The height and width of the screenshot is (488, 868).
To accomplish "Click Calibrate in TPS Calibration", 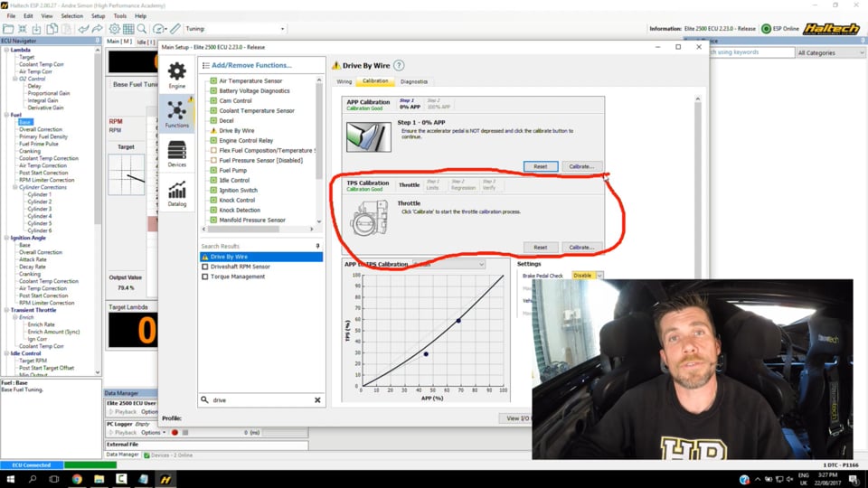I will (581, 248).
